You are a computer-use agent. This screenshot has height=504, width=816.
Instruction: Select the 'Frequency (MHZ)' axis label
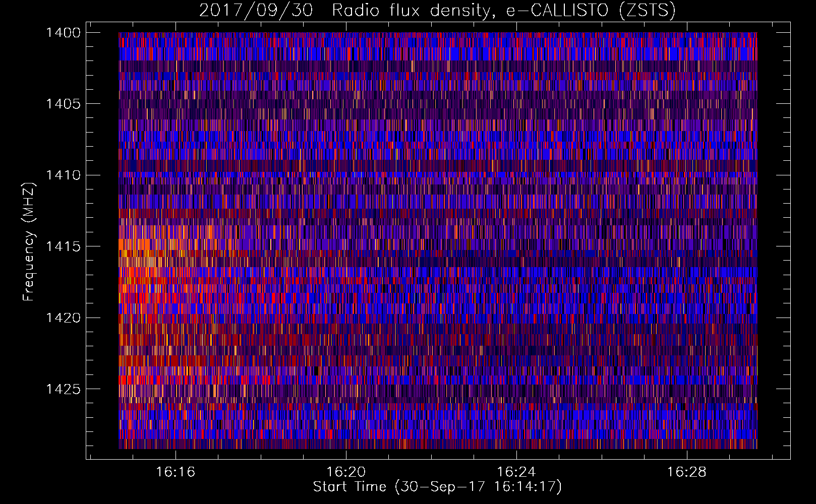[29, 242]
